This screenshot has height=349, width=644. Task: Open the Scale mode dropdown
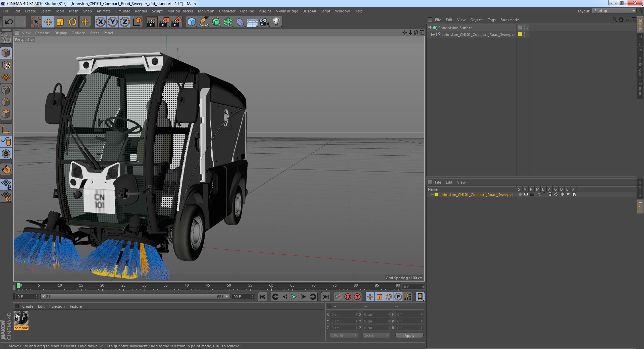coord(376,335)
